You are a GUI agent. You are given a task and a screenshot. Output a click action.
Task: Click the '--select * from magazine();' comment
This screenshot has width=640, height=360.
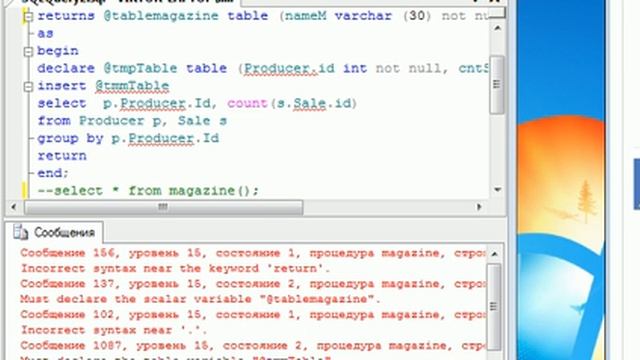pyautogui.click(x=148, y=191)
